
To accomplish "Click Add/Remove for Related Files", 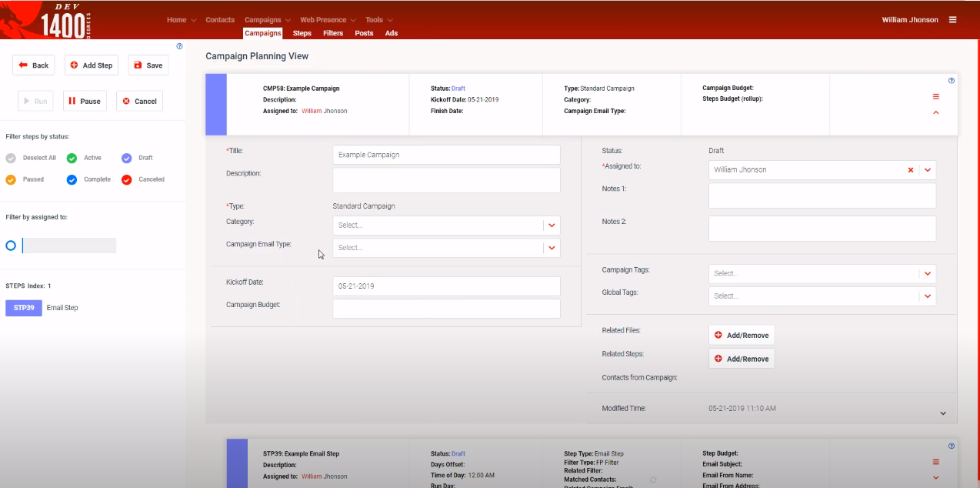I will tap(742, 336).
